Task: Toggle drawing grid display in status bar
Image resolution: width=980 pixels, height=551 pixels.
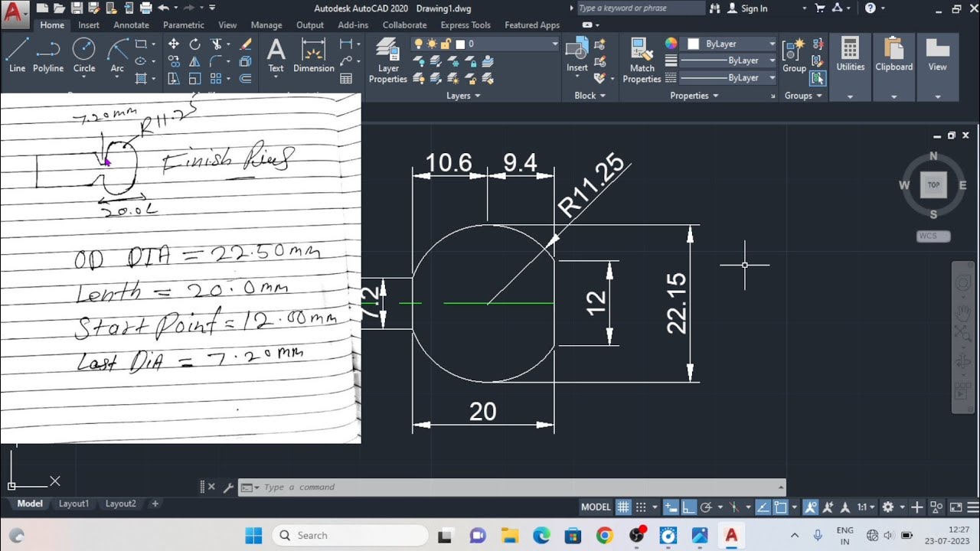Action: (623, 507)
